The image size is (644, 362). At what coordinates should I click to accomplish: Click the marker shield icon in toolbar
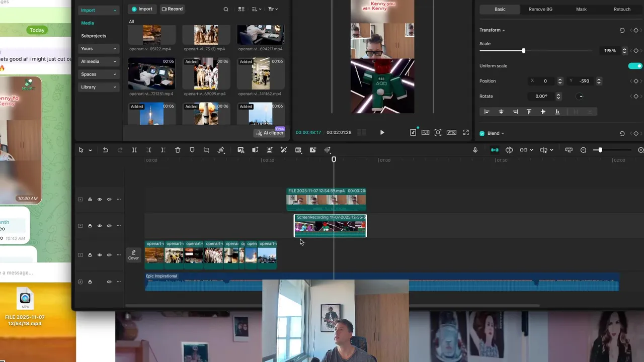tap(192, 150)
